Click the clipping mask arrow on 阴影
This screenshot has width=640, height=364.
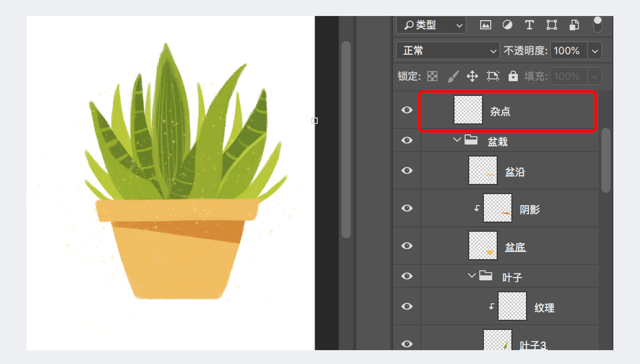tap(477, 208)
